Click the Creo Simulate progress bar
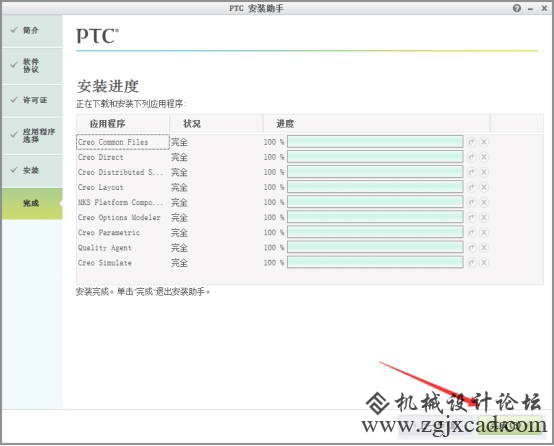554x446 pixels. click(375, 262)
